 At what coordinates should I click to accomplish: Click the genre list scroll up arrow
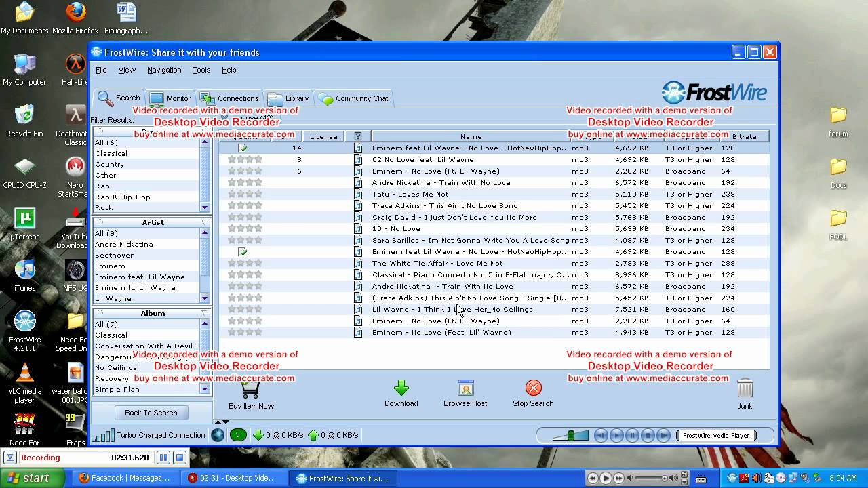click(205, 142)
